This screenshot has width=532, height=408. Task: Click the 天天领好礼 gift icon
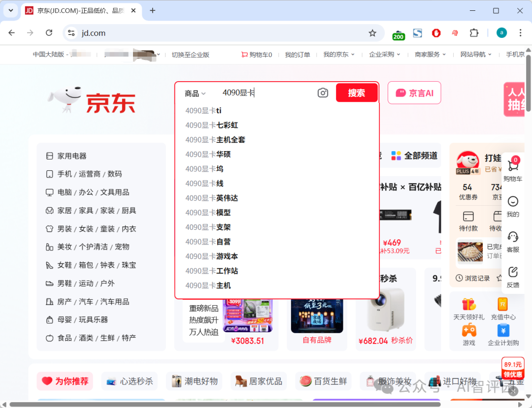468,305
